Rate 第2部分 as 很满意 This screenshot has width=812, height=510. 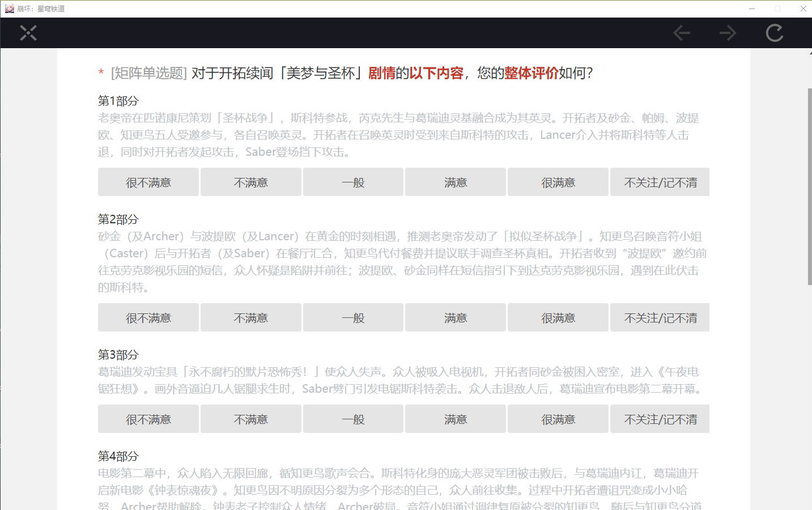coord(558,318)
